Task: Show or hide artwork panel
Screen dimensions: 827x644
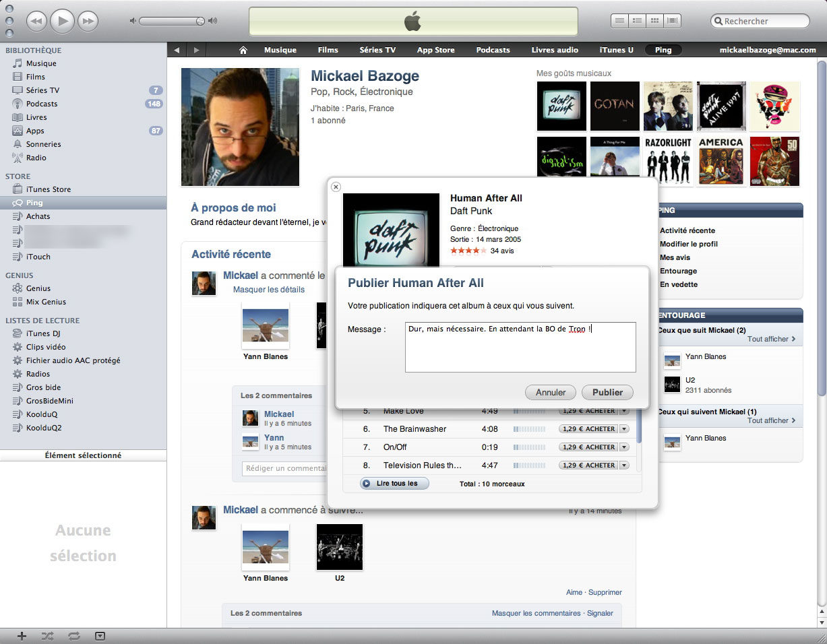Action: [x=100, y=635]
